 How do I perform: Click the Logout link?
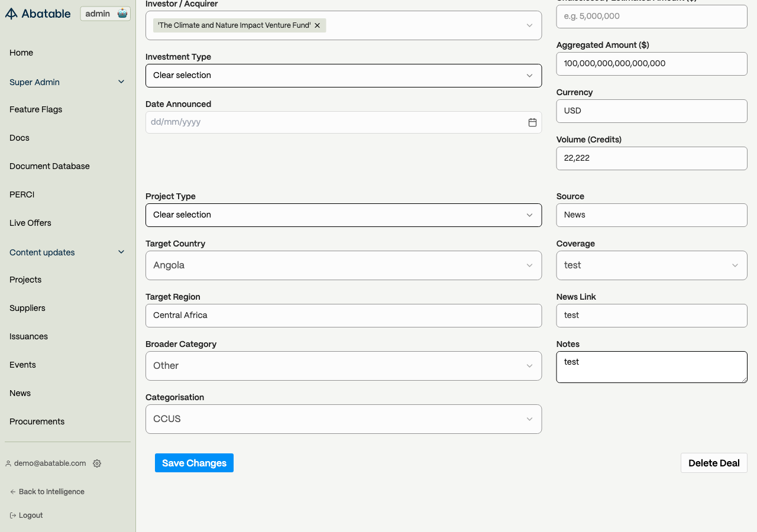(x=27, y=515)
